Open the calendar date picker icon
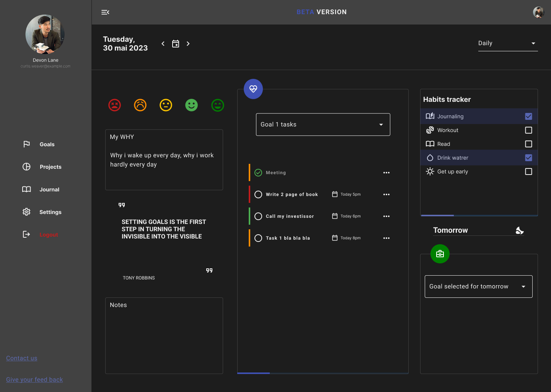This screenshot has height=392, width=551. click(x=176, y=44)
